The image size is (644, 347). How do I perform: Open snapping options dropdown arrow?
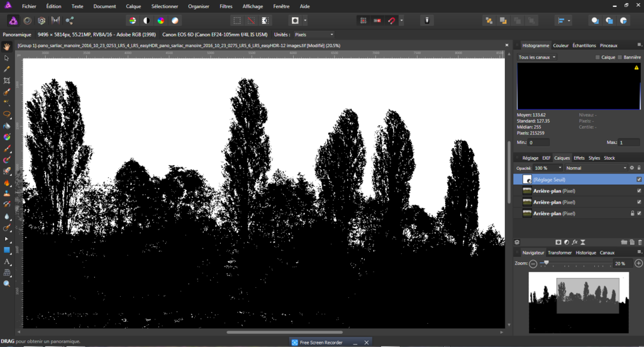tap(401, 21)
